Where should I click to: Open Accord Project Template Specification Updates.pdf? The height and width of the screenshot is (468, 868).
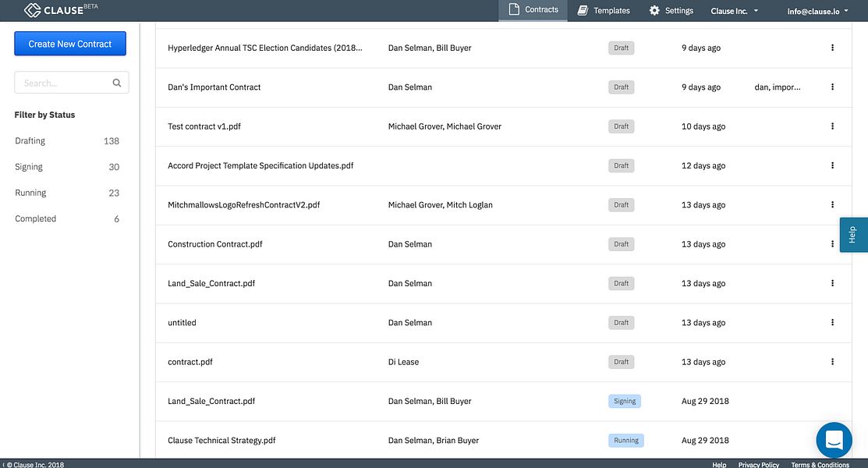(260, 165)
